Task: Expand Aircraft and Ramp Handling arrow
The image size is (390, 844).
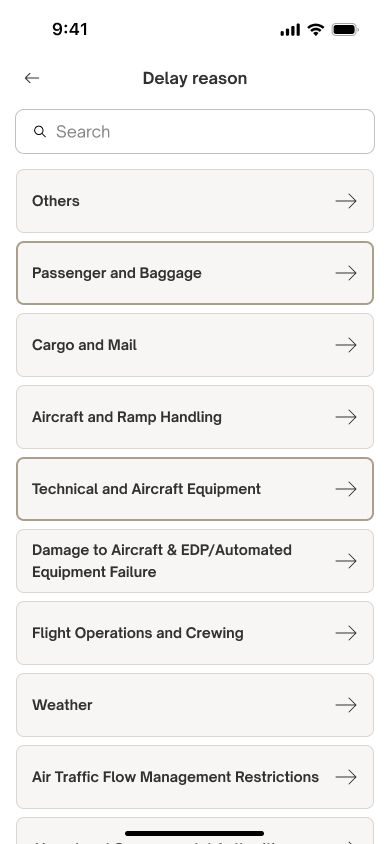Action: pyautogui.click(x=346, y=417)
